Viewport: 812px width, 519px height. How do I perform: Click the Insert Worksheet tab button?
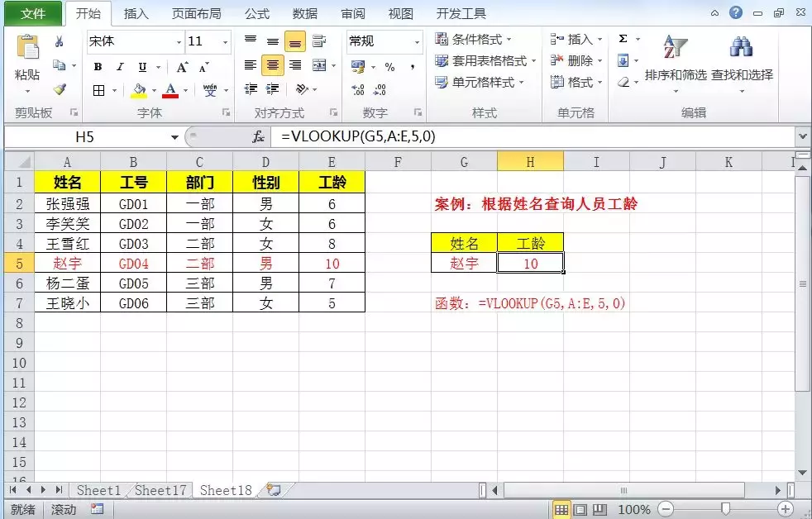pyautogui.click(x=274, y=490)
